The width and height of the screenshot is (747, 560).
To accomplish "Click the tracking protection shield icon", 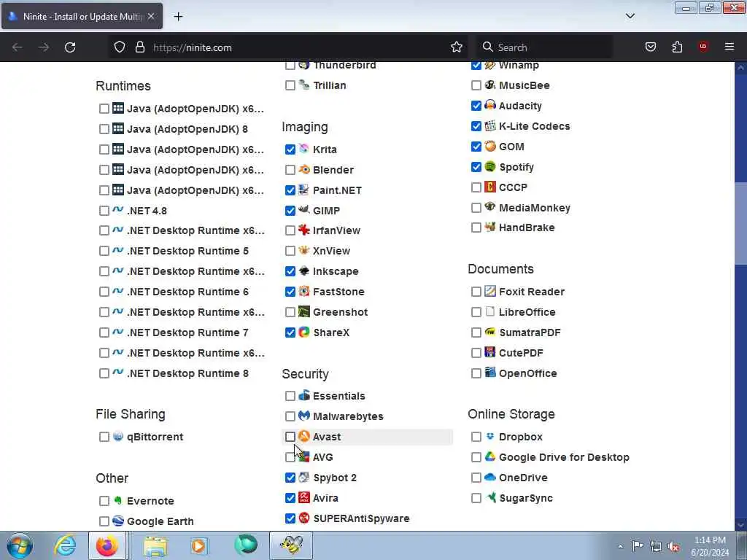I will [x=120, y=47].
